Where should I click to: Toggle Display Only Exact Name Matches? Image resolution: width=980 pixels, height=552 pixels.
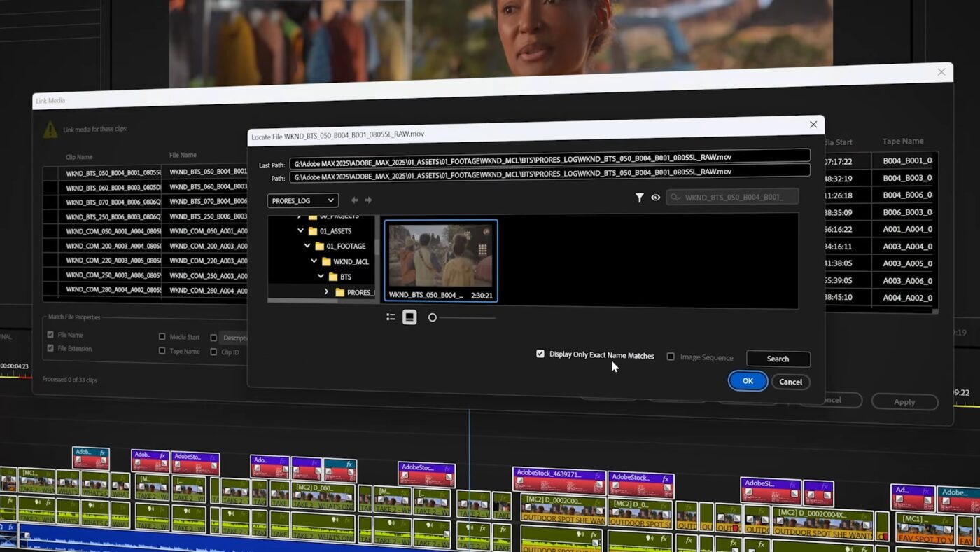point(540,354)
